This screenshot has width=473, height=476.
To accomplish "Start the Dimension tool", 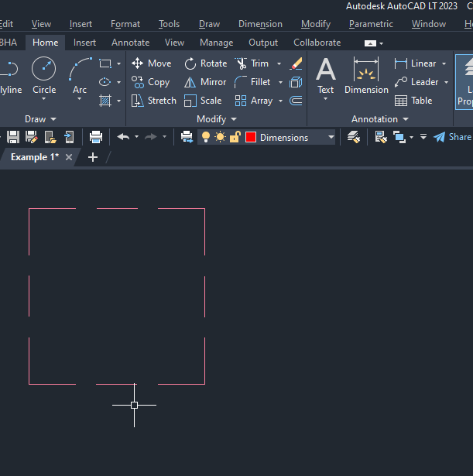I will 366,76.
